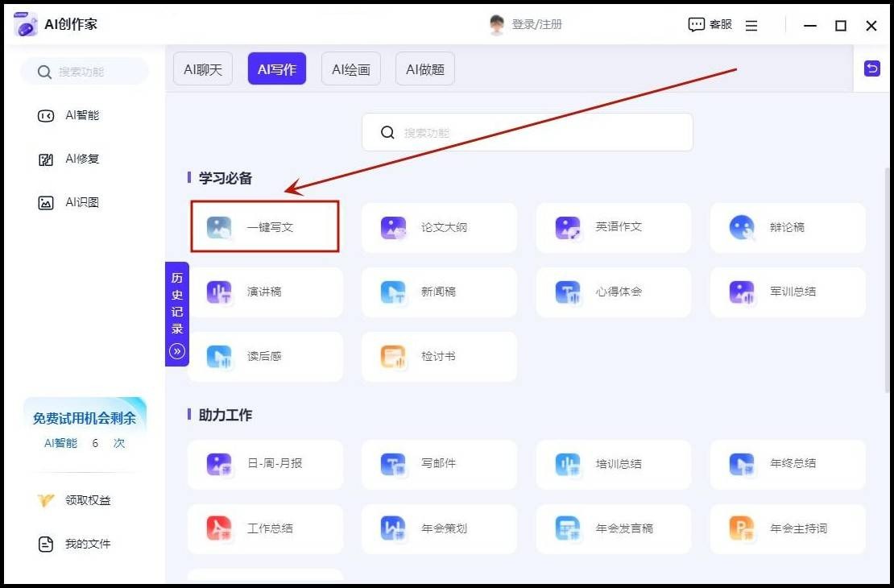Screen dimensions: 894x588
Task: Open the 读后感 tool icon
Action: 219,357
